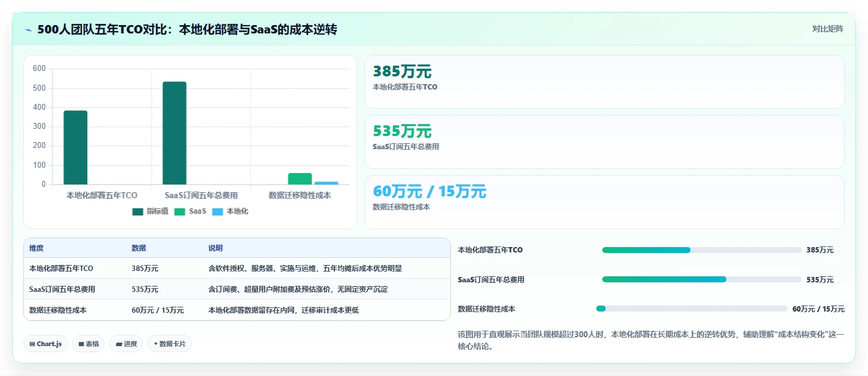Viewport: 868px width, 376px height.
Task: Click the Chart.js tag chip
Action: pos(45,344)
